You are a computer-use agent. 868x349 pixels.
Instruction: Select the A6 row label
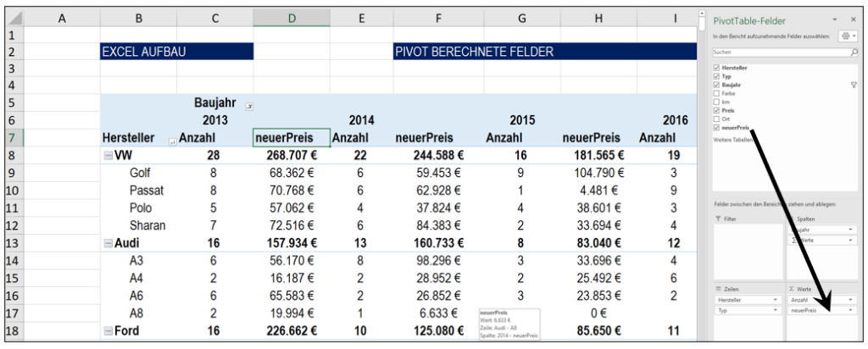[136, 296]
